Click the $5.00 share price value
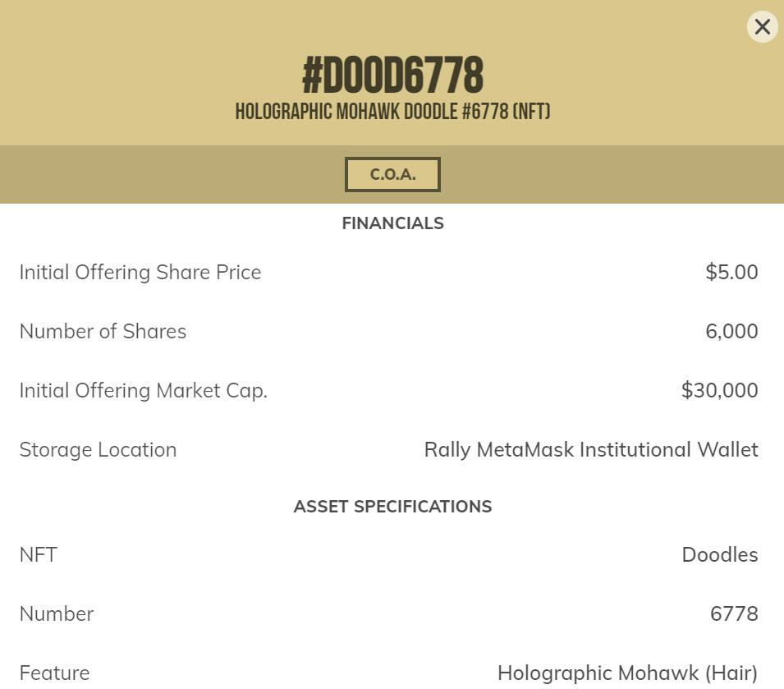The width and height of the screenshot is (784, 689). click(x=731, y=273)
